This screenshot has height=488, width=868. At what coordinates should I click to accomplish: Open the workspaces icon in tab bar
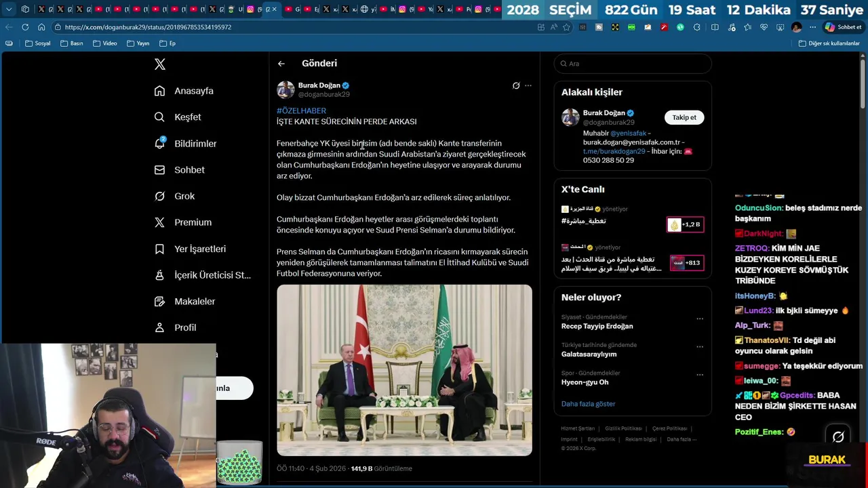click(25, 9)
